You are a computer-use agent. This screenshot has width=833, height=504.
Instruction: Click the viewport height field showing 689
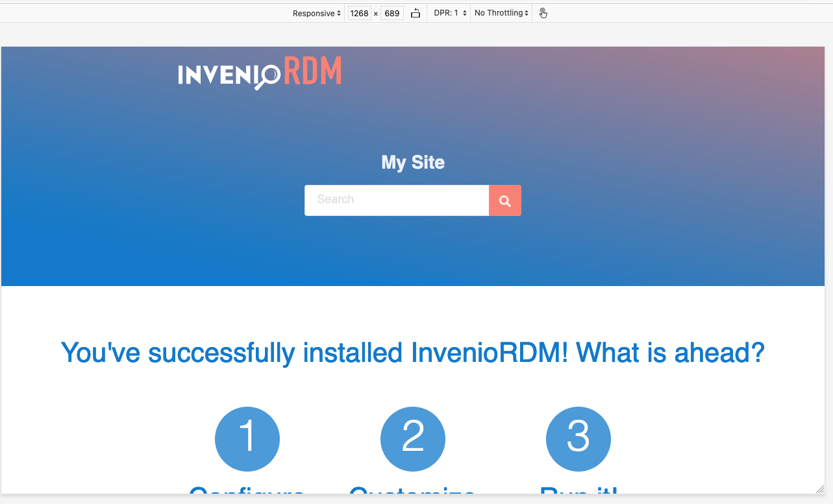[x=392, y=12]
